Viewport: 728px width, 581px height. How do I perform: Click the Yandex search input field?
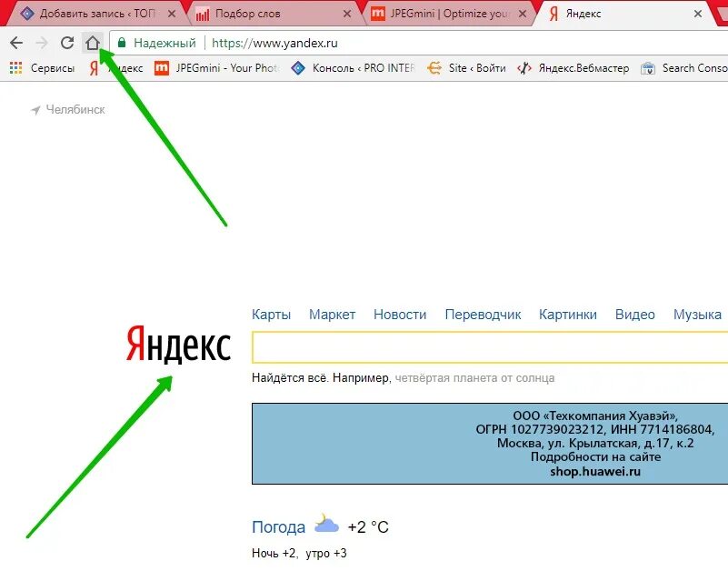(x=490, y=347)
